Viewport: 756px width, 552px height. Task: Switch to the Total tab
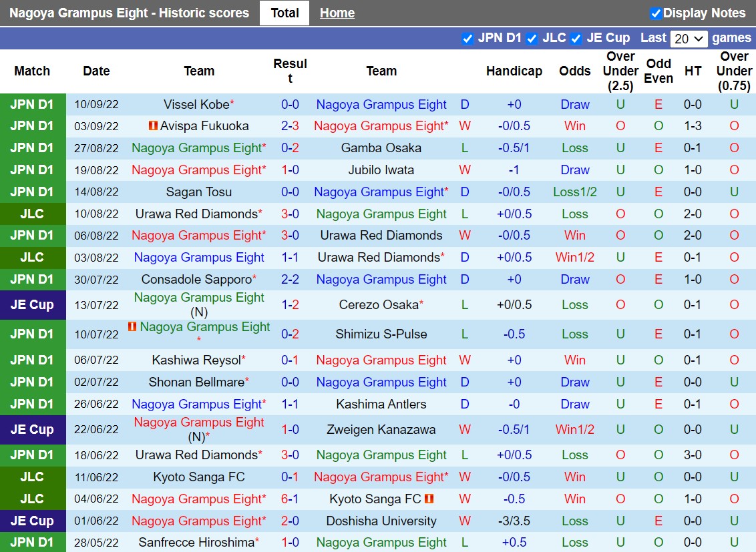click(x=285, y=13)
